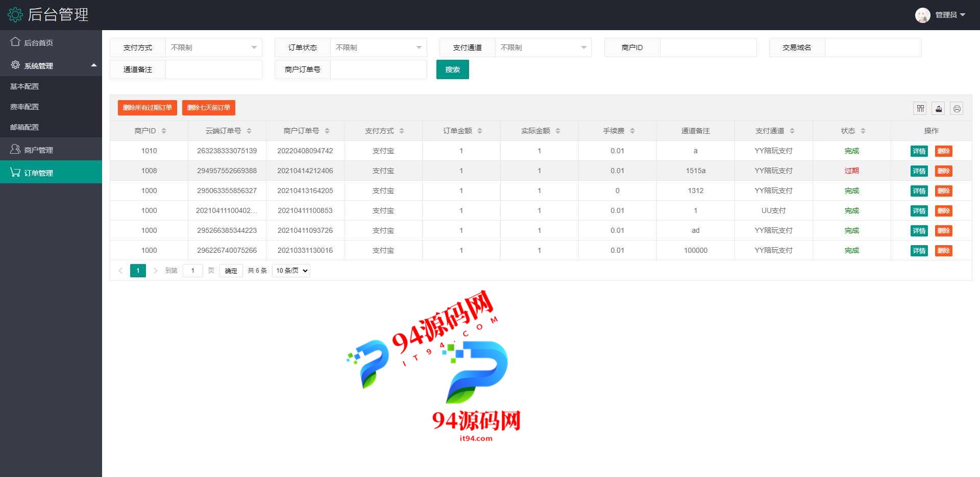Delete order 20210411093726 row
This screenshot has width=980, height=477.
coord(944,231)
